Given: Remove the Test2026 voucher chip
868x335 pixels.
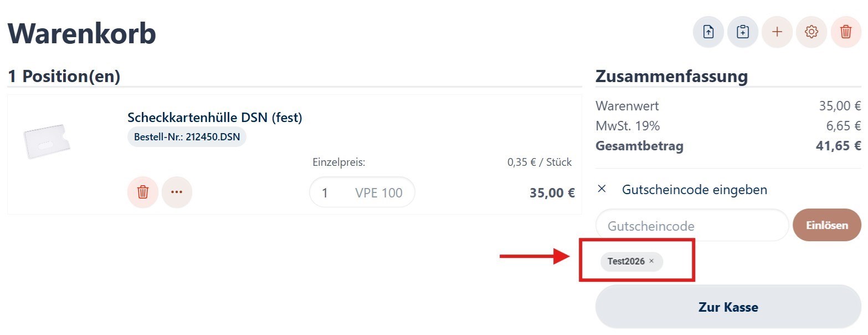Looking at the screenshot, I should click(651, 261).
